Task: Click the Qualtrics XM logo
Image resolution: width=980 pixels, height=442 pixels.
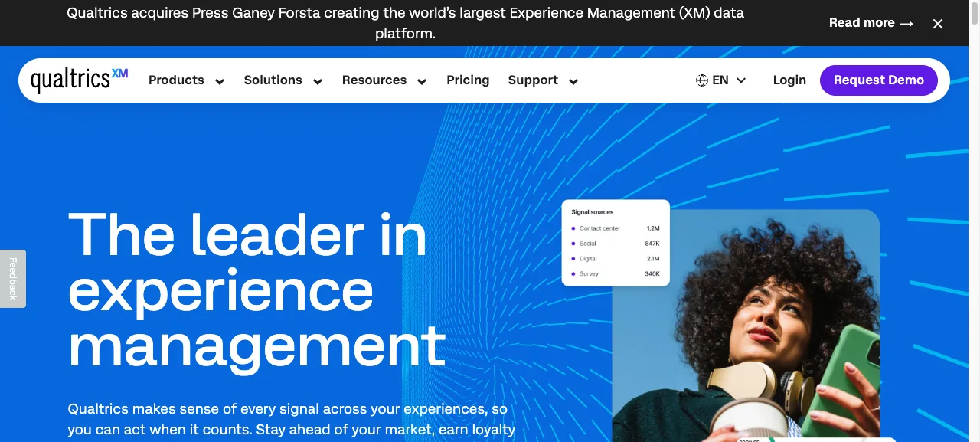Action: 79,80
